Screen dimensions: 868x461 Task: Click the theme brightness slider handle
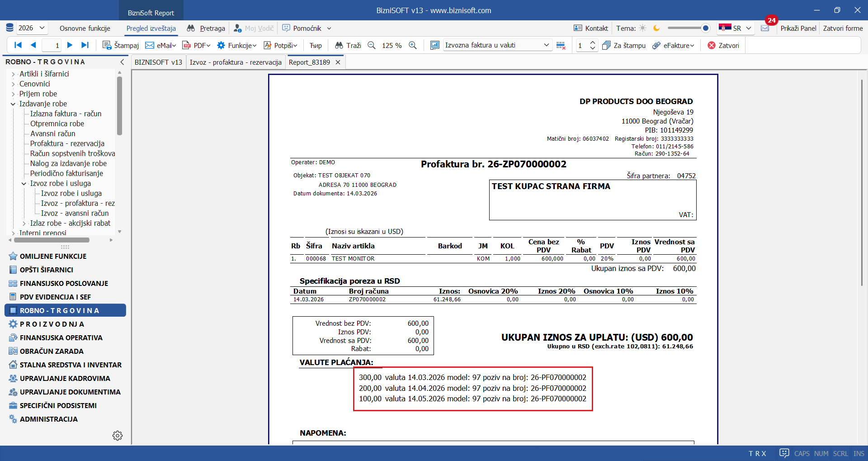pyautogui.click(x=705, y=28)
